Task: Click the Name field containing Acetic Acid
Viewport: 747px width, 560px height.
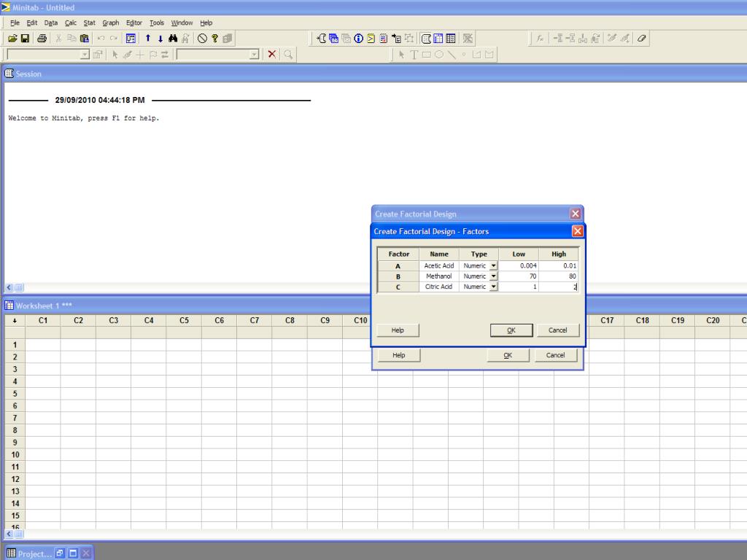Action: tap(438, 265)
